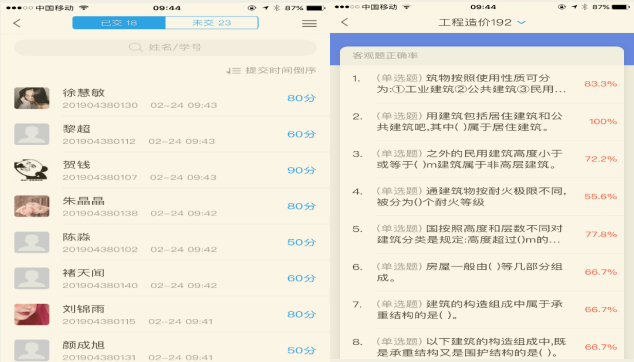View 颜成旭's 50分 score
The width and height of the screenshot is (634, 362).
[301, 350]
